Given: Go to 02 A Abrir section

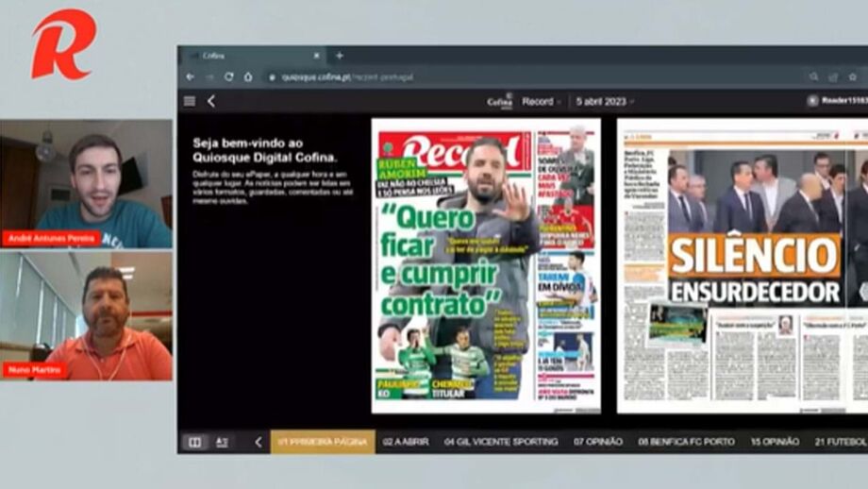Looking at the screenshot, I should click(x=406, y=442).
